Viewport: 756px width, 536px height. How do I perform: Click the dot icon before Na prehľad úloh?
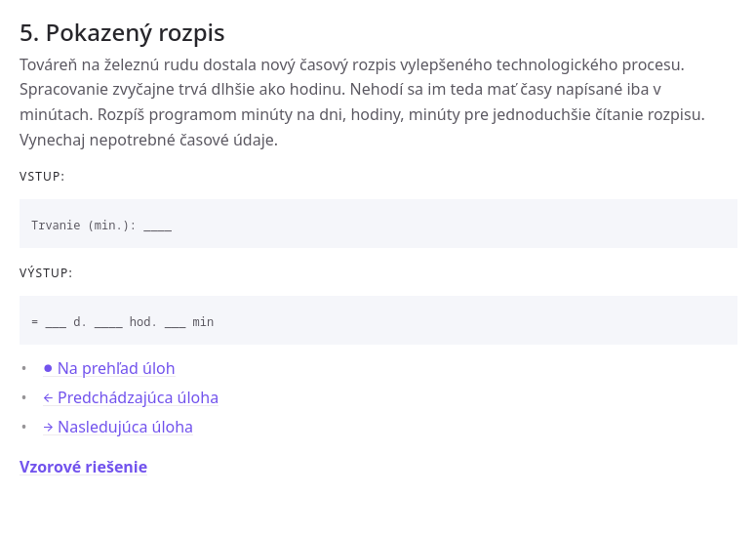click(x=48, y=368)
